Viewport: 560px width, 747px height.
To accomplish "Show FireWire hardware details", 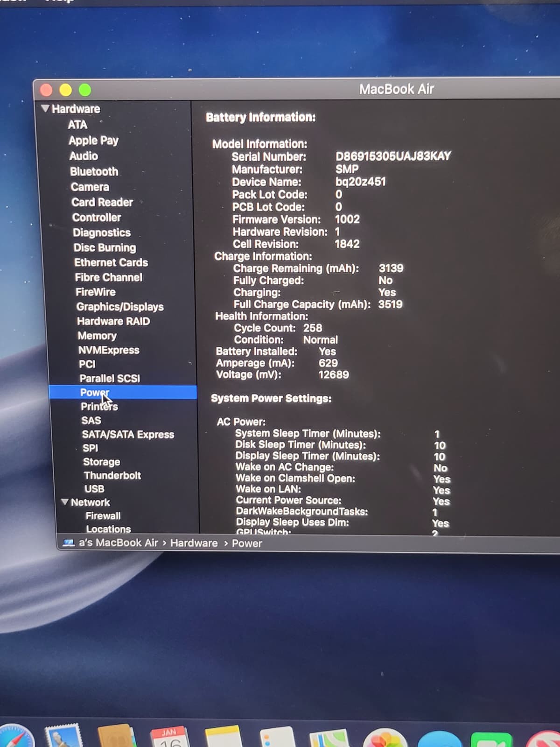I will point(96,292).
